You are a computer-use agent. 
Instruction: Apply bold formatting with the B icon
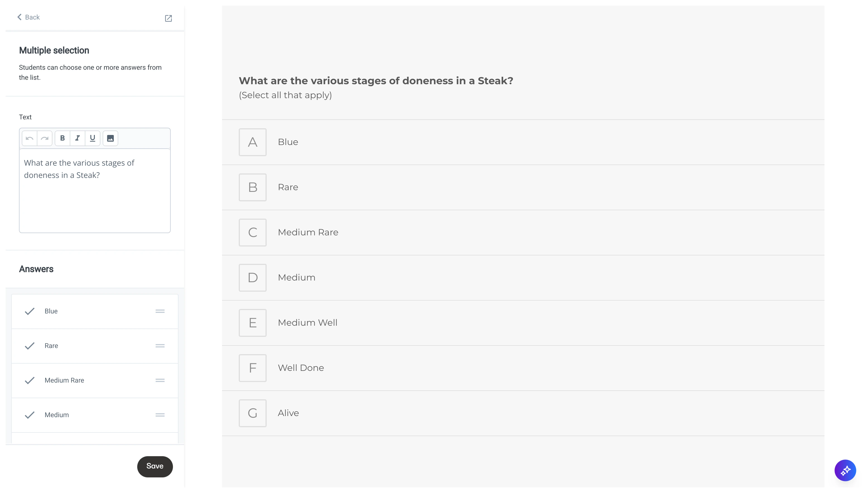click(x=62, y=138)
